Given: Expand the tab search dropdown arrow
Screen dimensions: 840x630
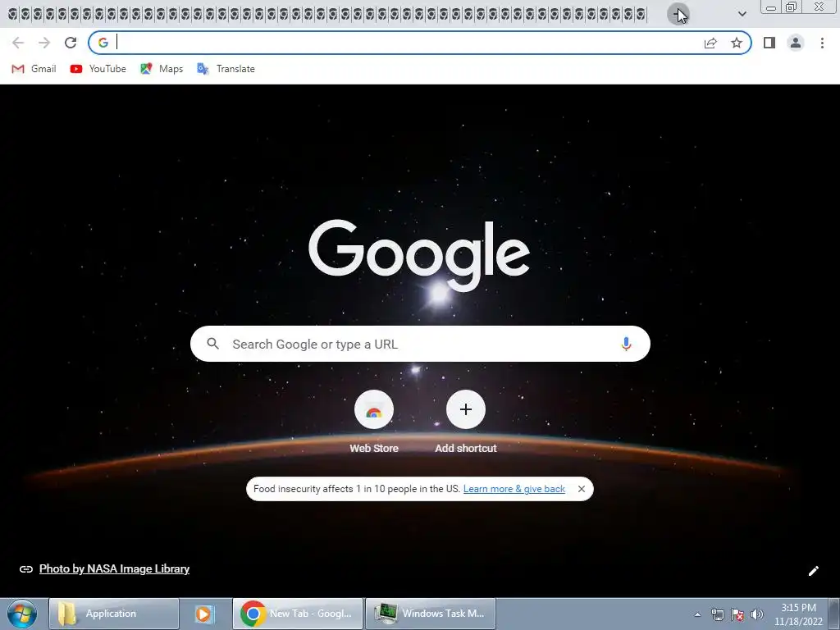Looking at the screenshot, I should (x=742, y=14).
